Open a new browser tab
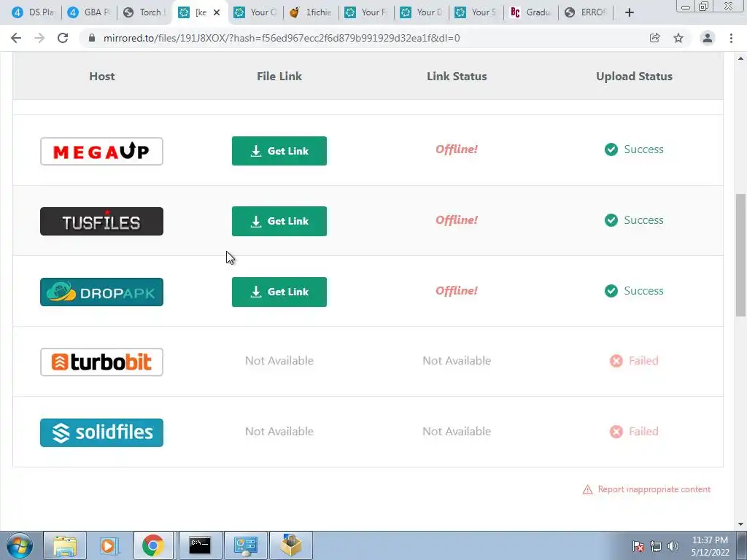Screen dimensions: 747x560 (x=630, y=12)
